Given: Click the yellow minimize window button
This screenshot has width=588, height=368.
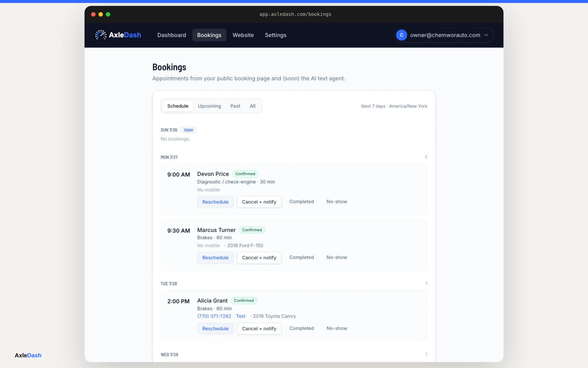Looking at the screenshot, I should coord(101,14).
